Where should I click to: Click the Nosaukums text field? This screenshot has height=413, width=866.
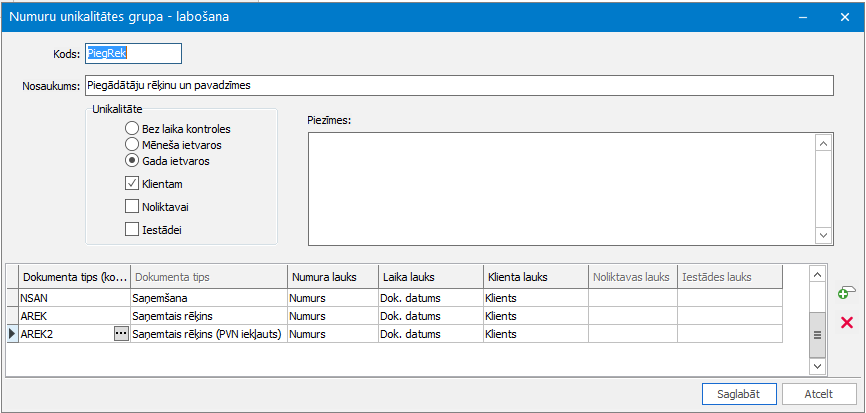click(458, 85)
